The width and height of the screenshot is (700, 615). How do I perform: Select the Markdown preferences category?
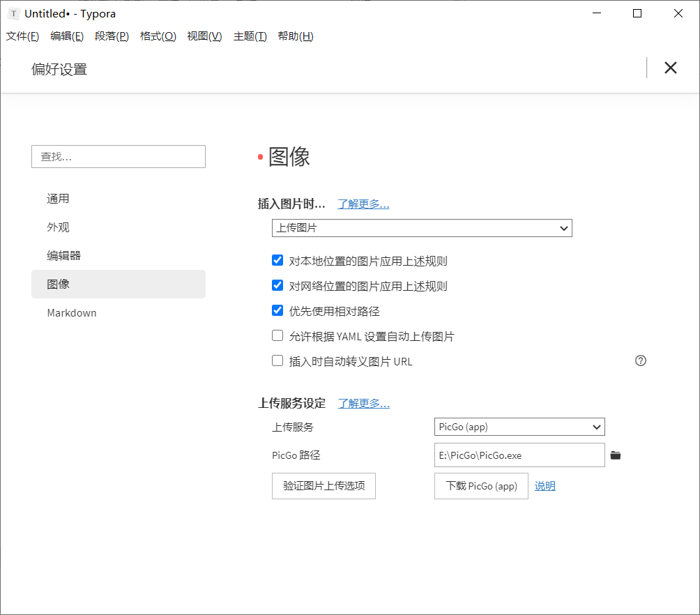click(119, 312)
